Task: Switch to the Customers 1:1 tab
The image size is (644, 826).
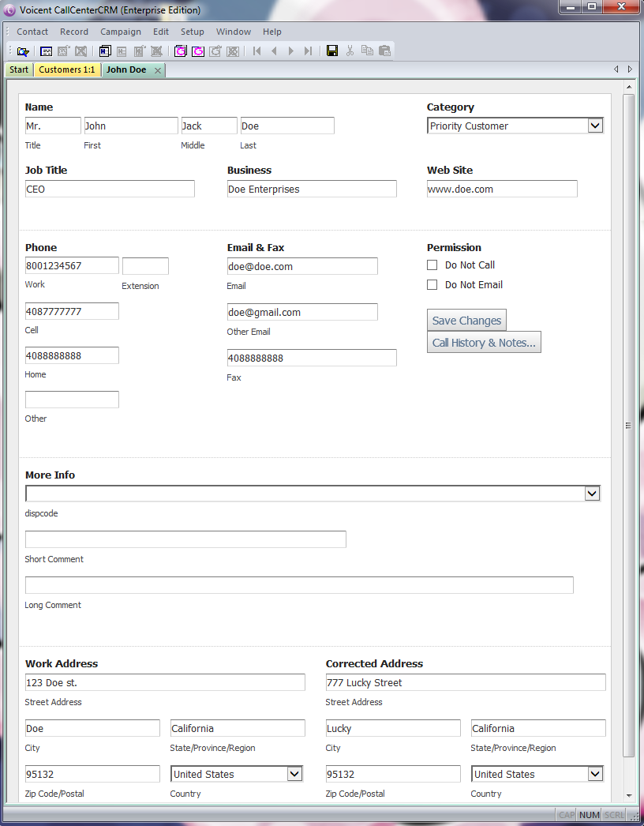Action: (67, 69)
